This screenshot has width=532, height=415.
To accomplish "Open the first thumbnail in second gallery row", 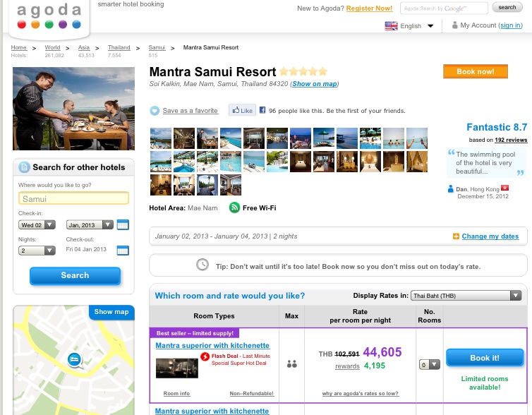I will pyautogui.click(x=161, y=162).
